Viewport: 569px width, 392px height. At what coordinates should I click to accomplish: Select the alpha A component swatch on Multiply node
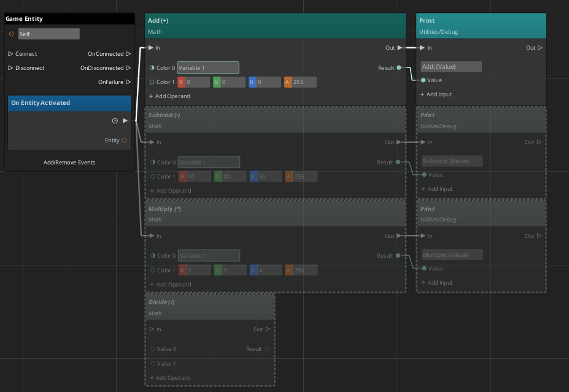pyautogui.click(x=287, y=270)
